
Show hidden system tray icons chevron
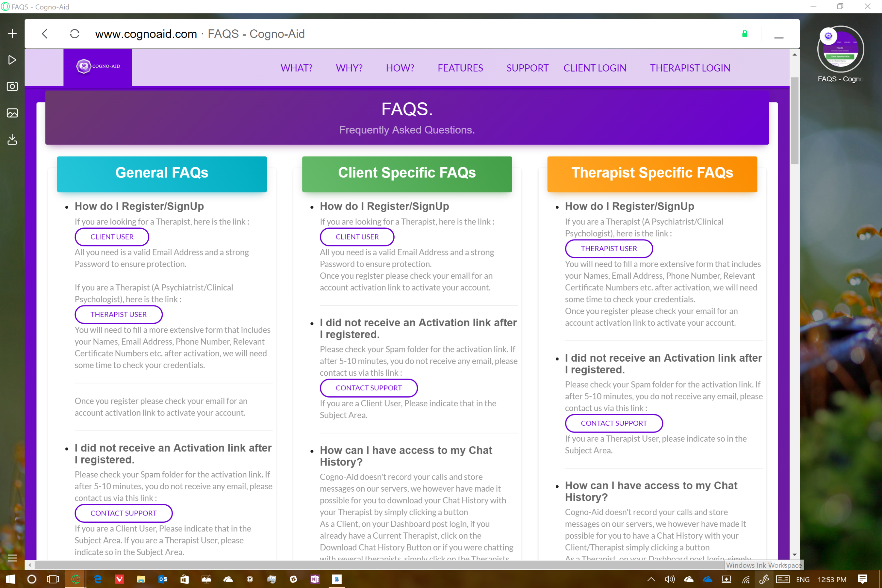click(651, 579)
